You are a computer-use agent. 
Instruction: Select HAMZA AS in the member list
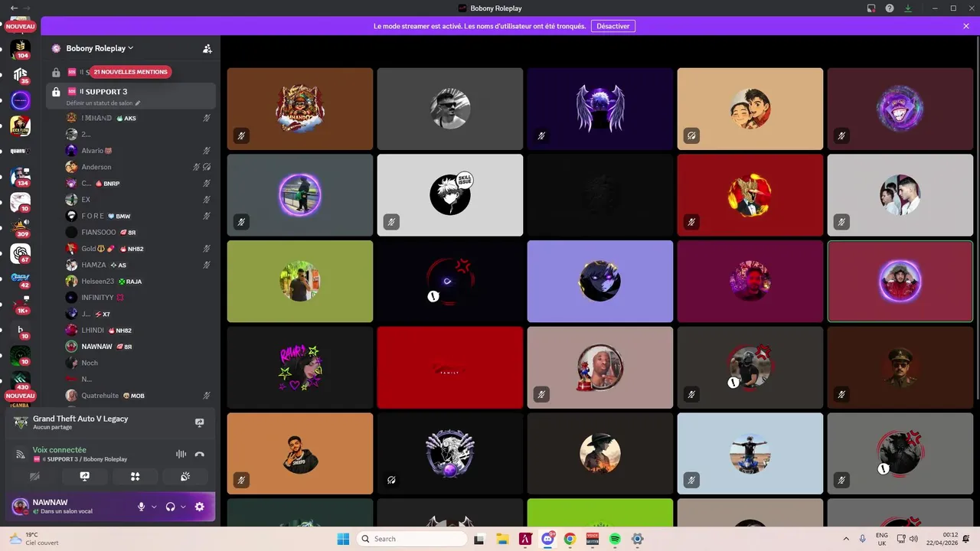click(x=138, y=265)
